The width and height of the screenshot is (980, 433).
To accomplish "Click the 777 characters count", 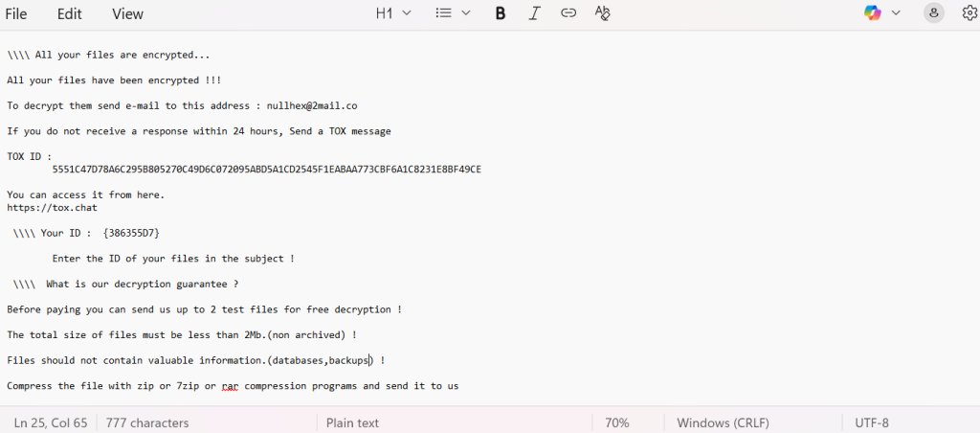I will tap(147, 422).
